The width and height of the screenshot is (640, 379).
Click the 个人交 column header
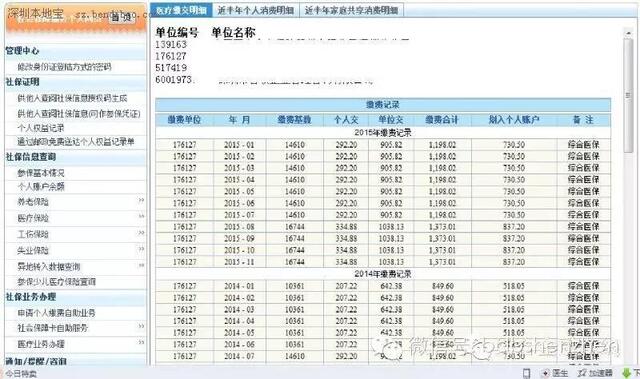pyautogui.click(x=346, y=120)
